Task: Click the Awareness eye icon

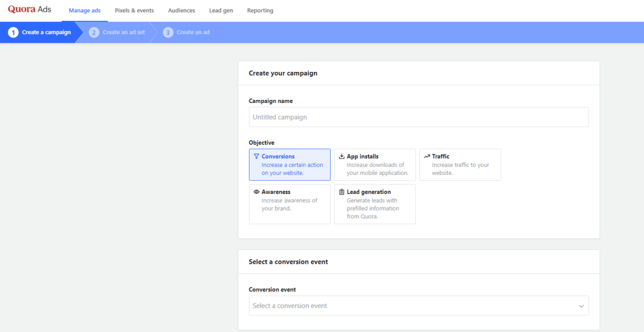Action: click(x=257, y=192)
